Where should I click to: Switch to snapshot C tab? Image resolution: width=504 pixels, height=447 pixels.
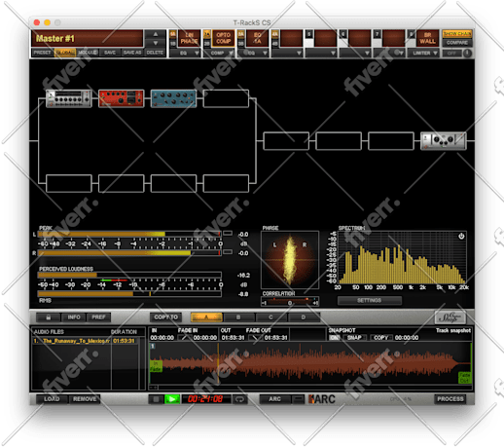(271, 317)
